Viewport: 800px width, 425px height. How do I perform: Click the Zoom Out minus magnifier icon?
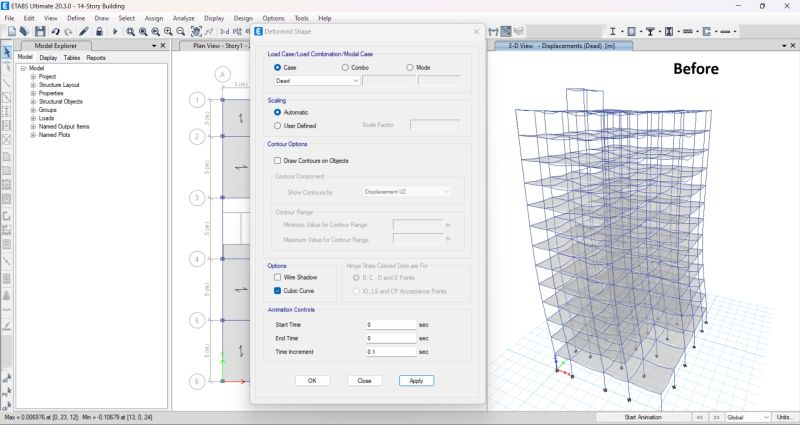pos(180,32)
